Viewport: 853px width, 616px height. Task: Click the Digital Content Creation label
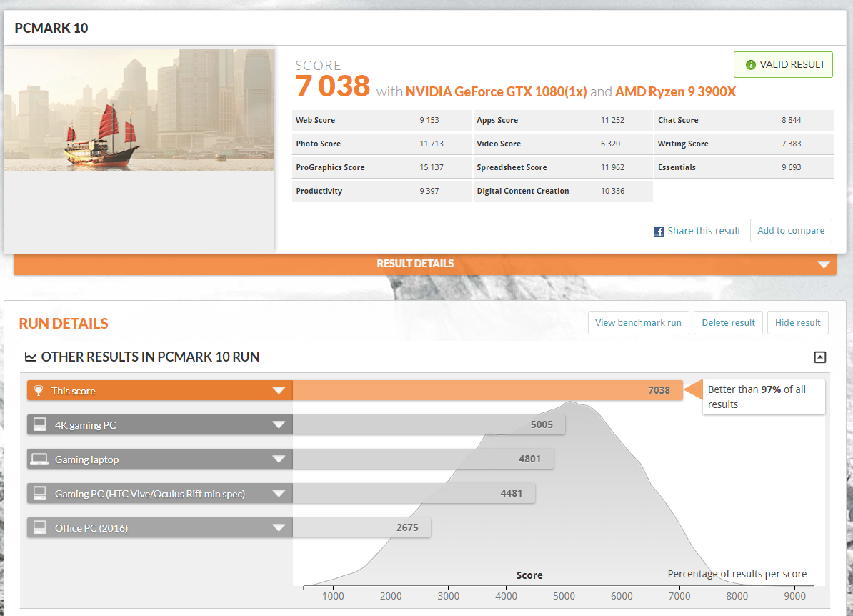pos(523,191)
